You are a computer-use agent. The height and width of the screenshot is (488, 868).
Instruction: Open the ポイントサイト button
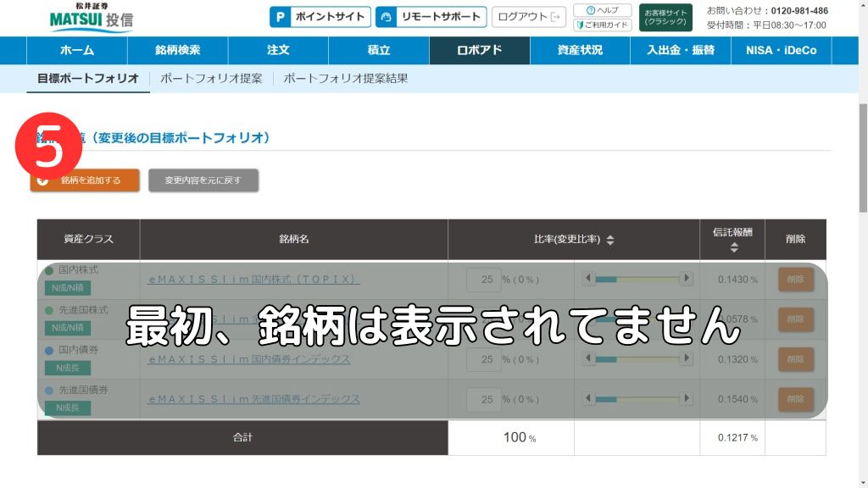point(320,17)
